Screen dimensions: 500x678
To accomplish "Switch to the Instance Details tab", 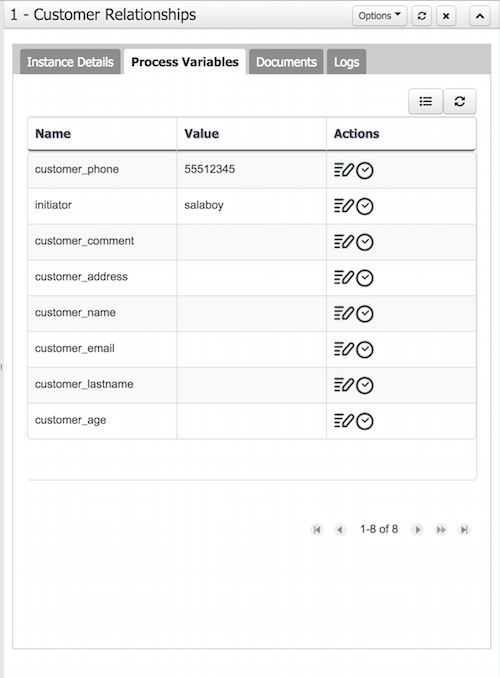I will pyautogui.click(x=70, y=62).
